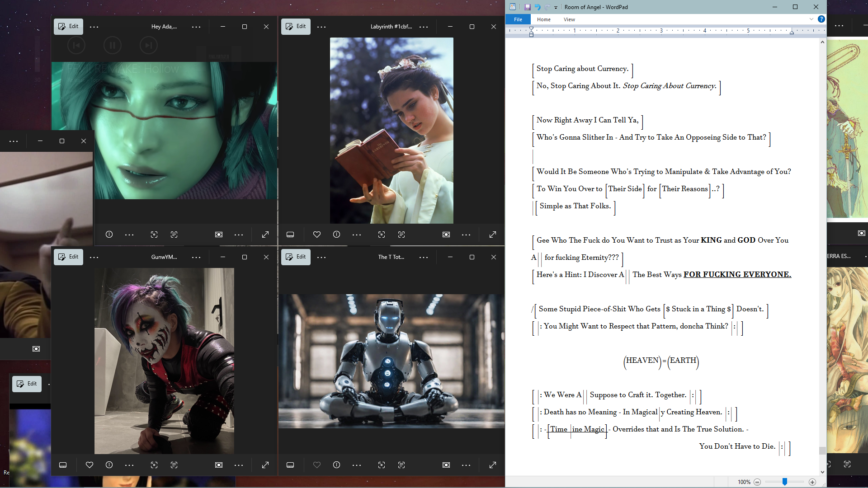Favorite the GunwYM photo
Screen dimensions: 868x488
click(x=90, y=465)
